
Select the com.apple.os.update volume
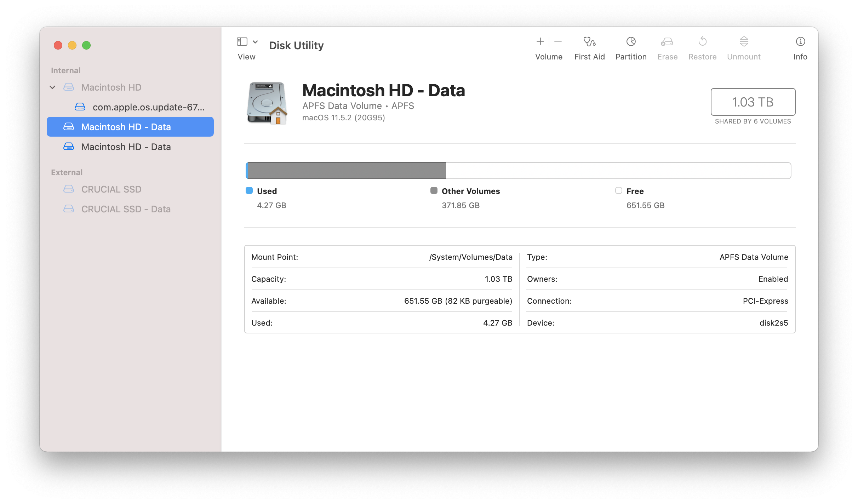pos(148,107)
